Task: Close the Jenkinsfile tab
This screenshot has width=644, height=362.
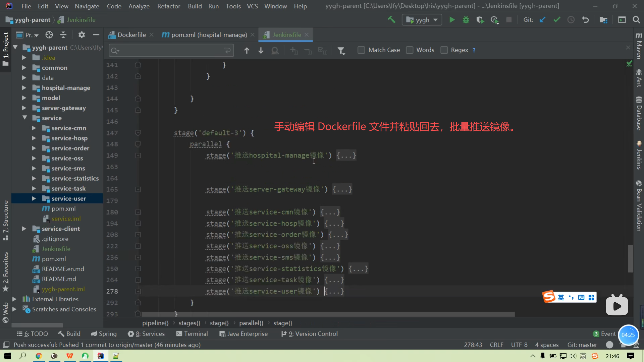Action: pos(307,35)
